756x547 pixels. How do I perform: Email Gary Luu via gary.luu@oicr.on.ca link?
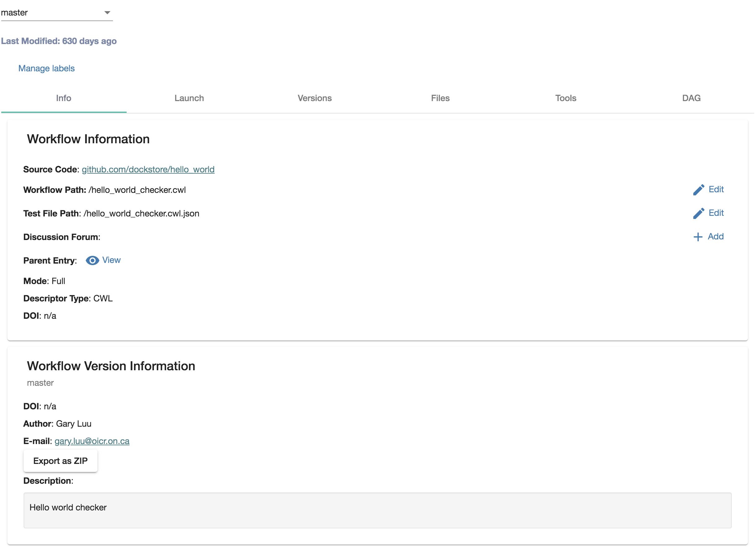[x=92, y=441]
